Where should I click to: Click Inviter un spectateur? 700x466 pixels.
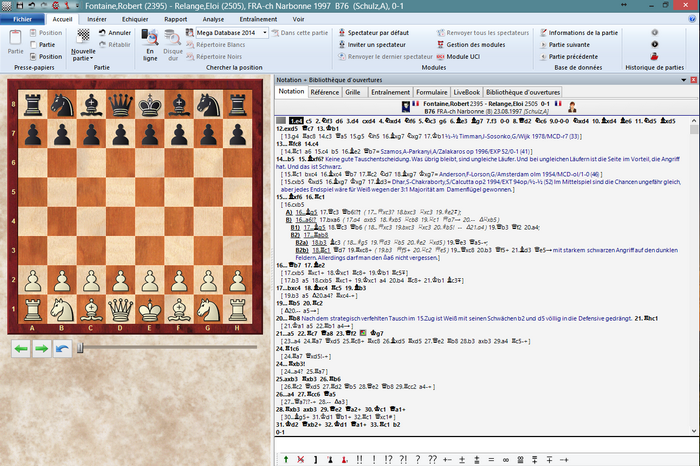(x=372, y=45)
